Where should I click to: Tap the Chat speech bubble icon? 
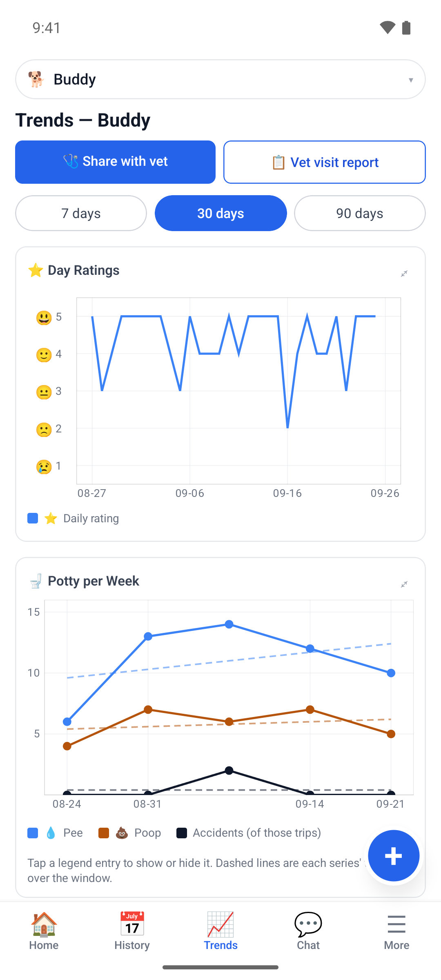(308, 924)
